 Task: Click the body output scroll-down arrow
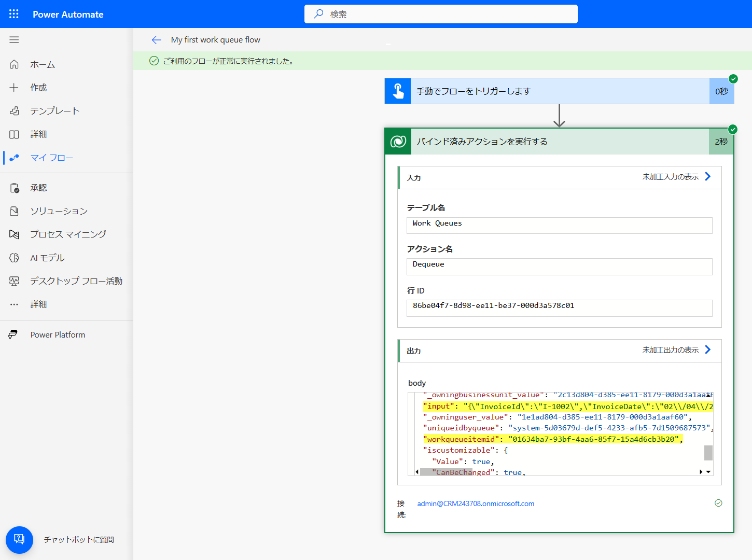(x=708, y=472)
